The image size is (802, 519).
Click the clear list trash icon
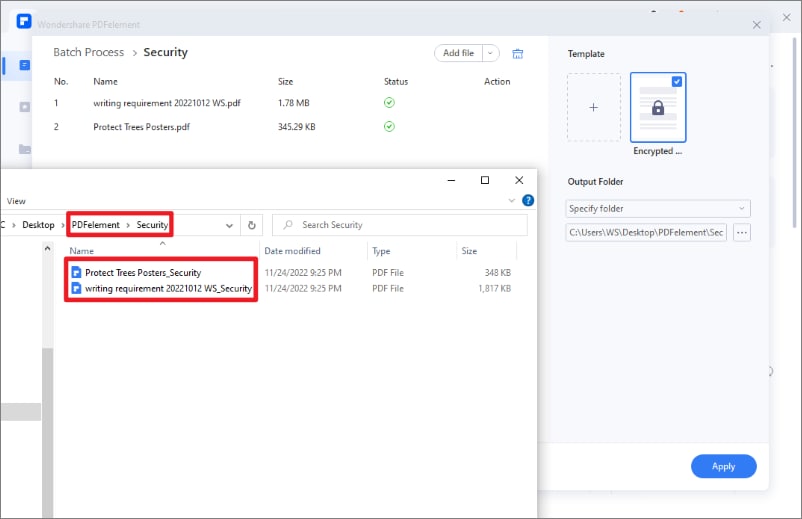pyautogui.click(x=518, y=54)
